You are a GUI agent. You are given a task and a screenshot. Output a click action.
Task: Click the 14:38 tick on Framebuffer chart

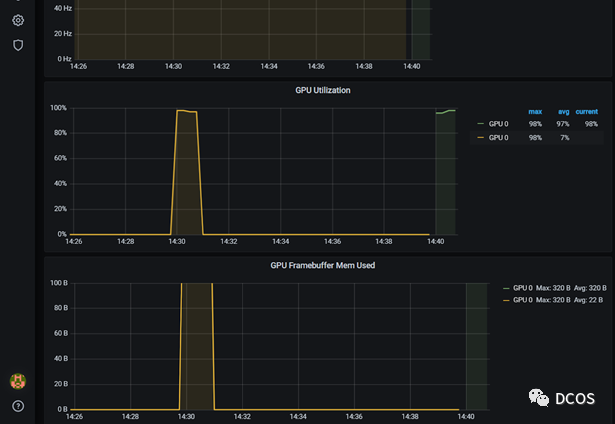click(x=410, y=417)
